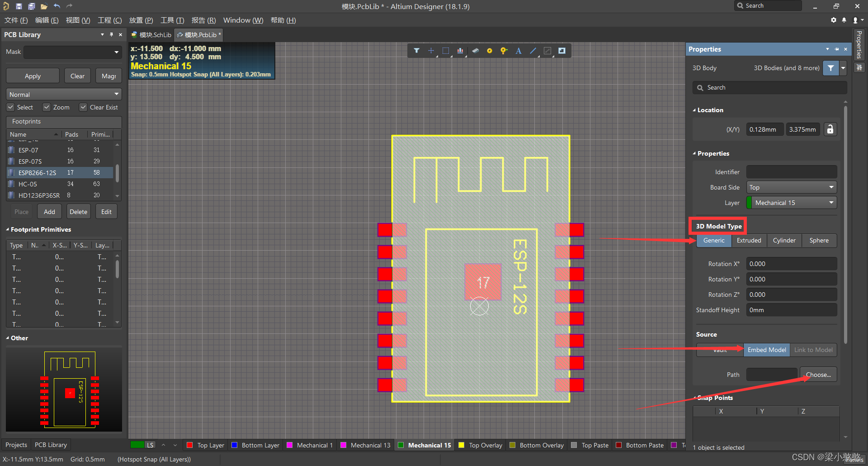The height and width of the screenshot is (466, 868).
Task: Click selection filter funnel in active bar
Action: click(x=416, y=51)
